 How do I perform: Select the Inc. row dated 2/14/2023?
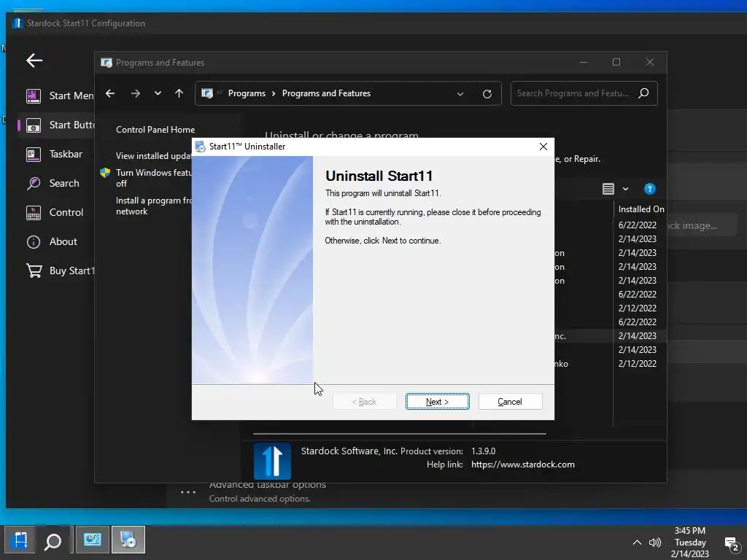pyautogui.click(x=610, y=335)
